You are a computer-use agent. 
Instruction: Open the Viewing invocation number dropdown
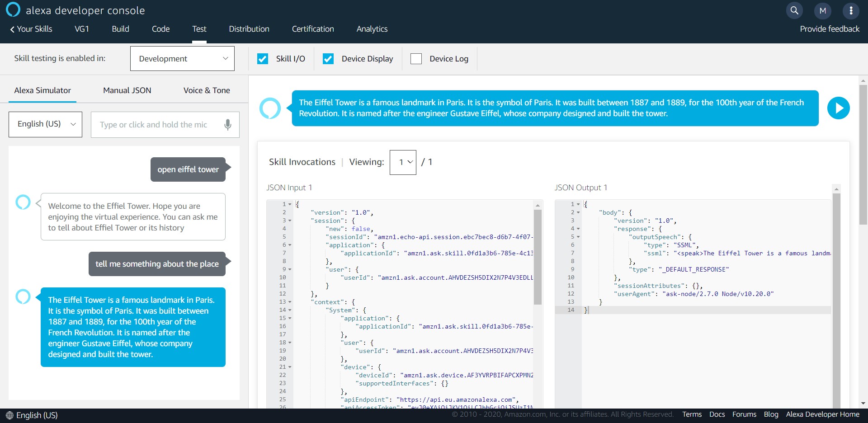(x=403, y=162)
